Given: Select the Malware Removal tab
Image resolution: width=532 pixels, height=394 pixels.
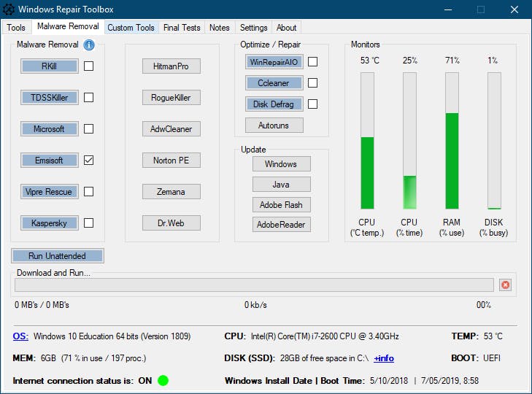Looking at the screenshot, I should [68, 26].
